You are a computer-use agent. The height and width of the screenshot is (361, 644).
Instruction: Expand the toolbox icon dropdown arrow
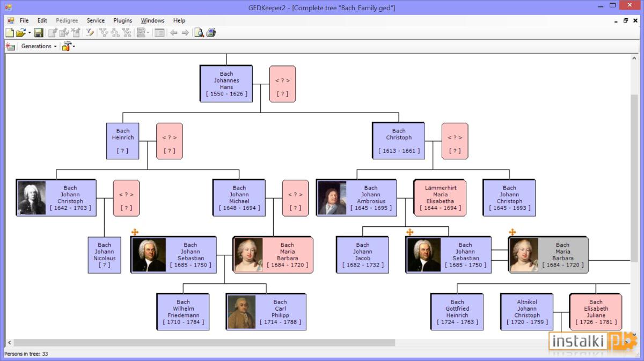tap(74, 46)
